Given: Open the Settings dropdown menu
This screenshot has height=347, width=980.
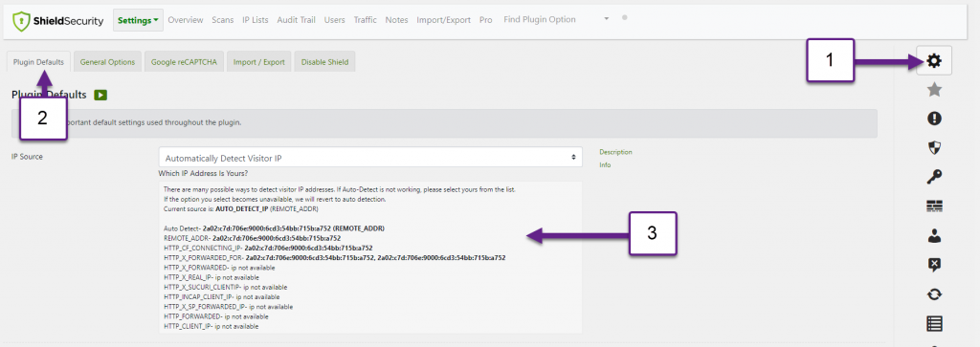Looking at the screenshot, I should coord(138,20).
